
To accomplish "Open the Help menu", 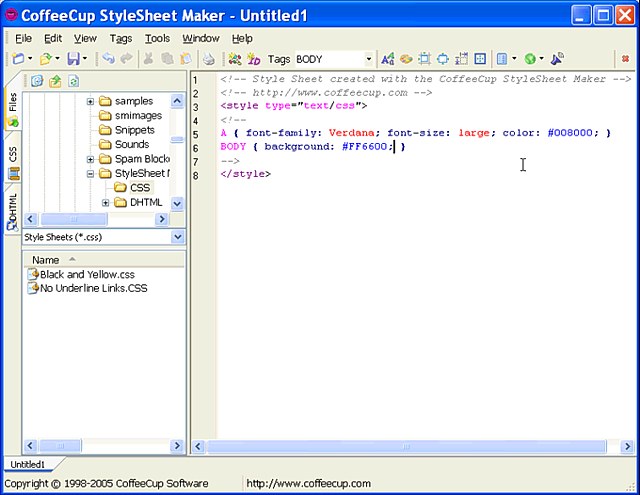I will coord(242,38).
